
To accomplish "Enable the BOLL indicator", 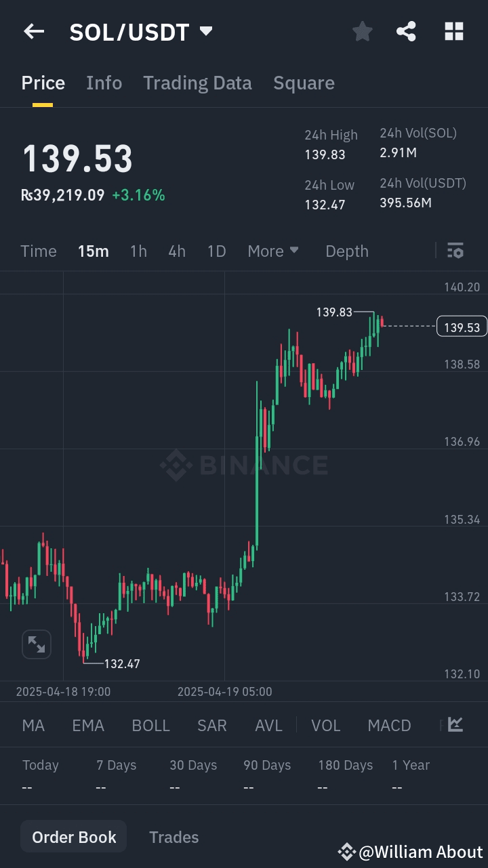I will [x=150, y=724].
